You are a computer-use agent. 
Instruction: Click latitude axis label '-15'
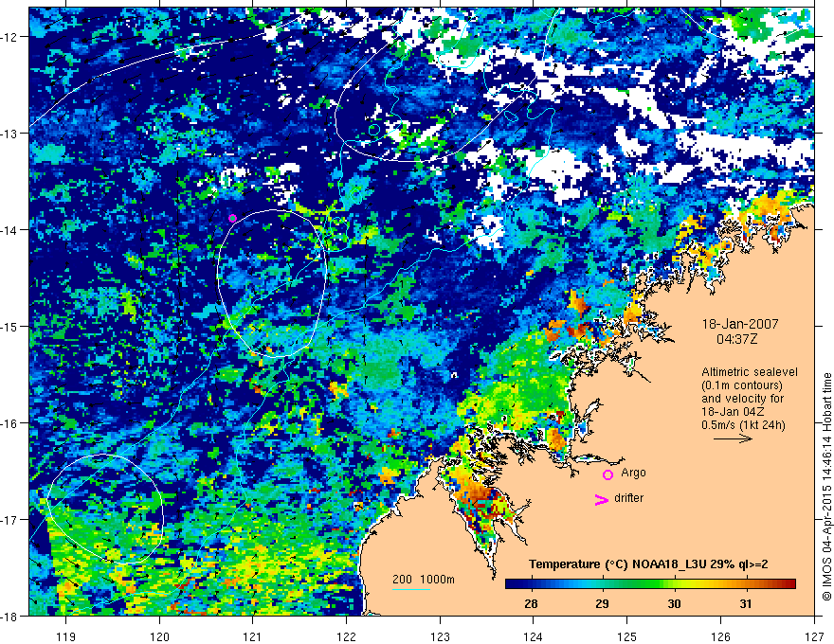(x=10, y=326)
